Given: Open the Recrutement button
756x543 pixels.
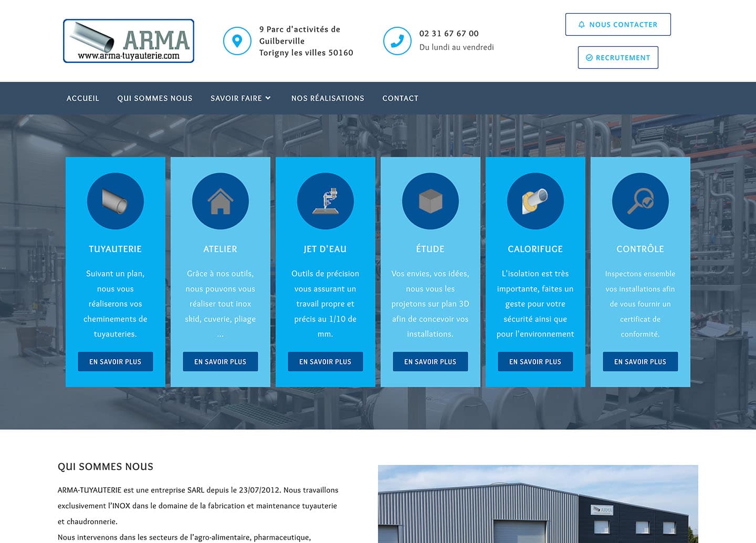Looking at the screenshot, I should [618, 58].
